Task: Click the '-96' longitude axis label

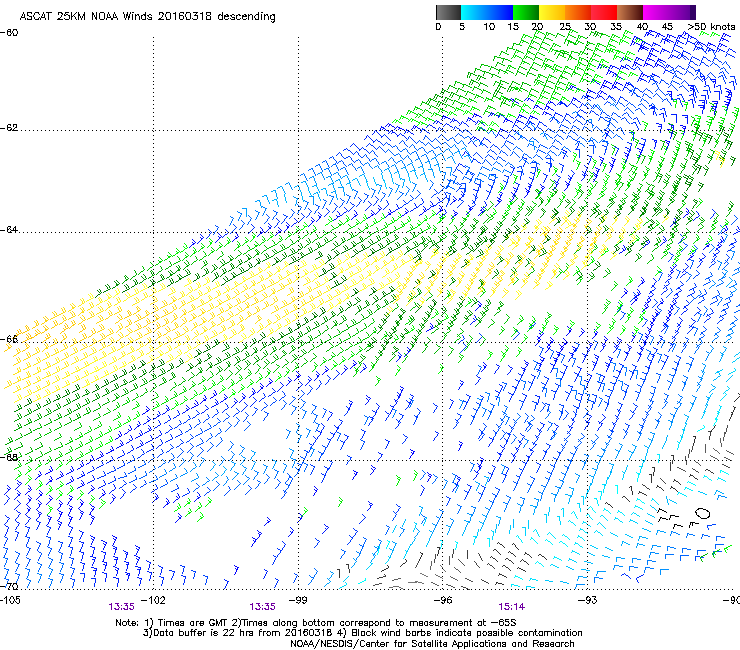Action: point(443,600)
